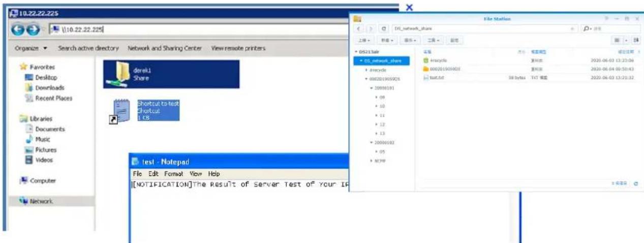Open Recent Places in Explorer sidebar
The height and width of the screenshot is (243, 644).
tap(48, 98)
